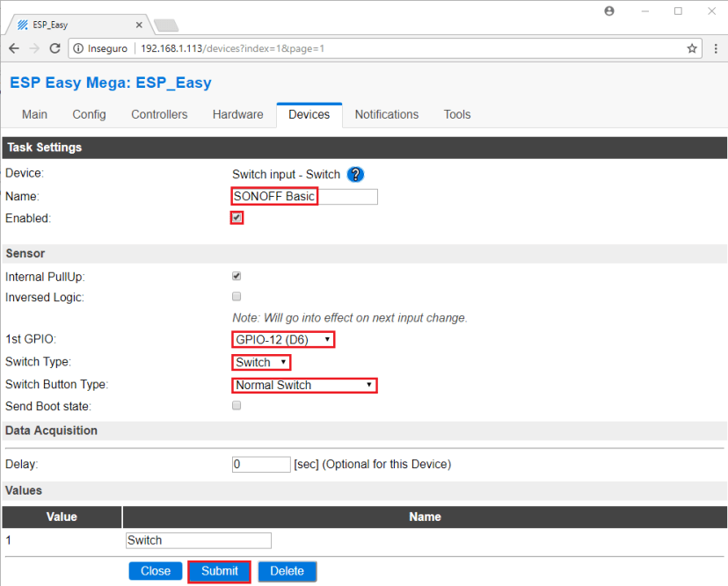Close the ESP_Easy browser tab

pyautogui.click(x=140, y=25)
